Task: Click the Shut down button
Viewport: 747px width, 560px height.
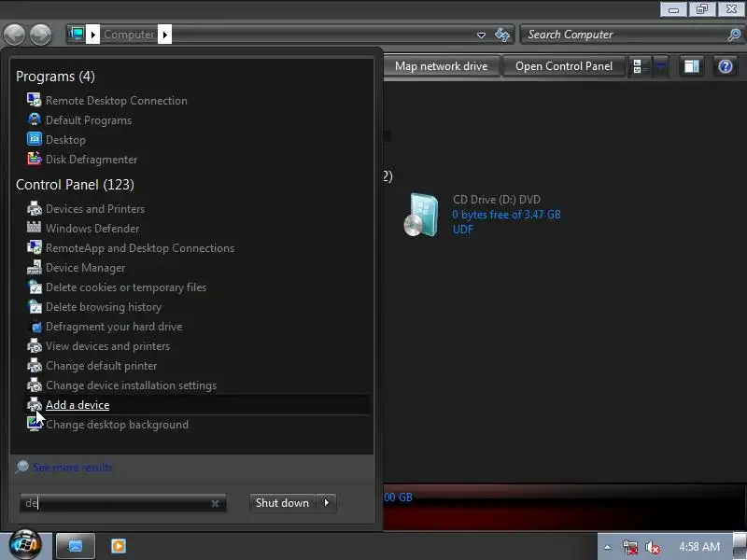Action: 282,502
